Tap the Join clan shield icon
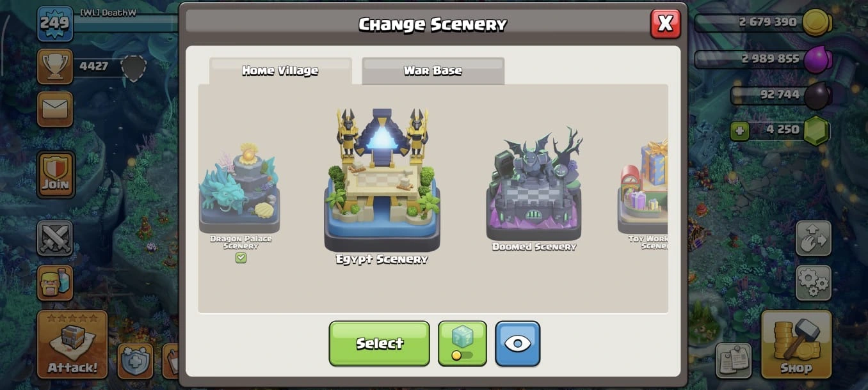This screenshot has height=390, width=868. pyautogui.click(x=55, y=175)
